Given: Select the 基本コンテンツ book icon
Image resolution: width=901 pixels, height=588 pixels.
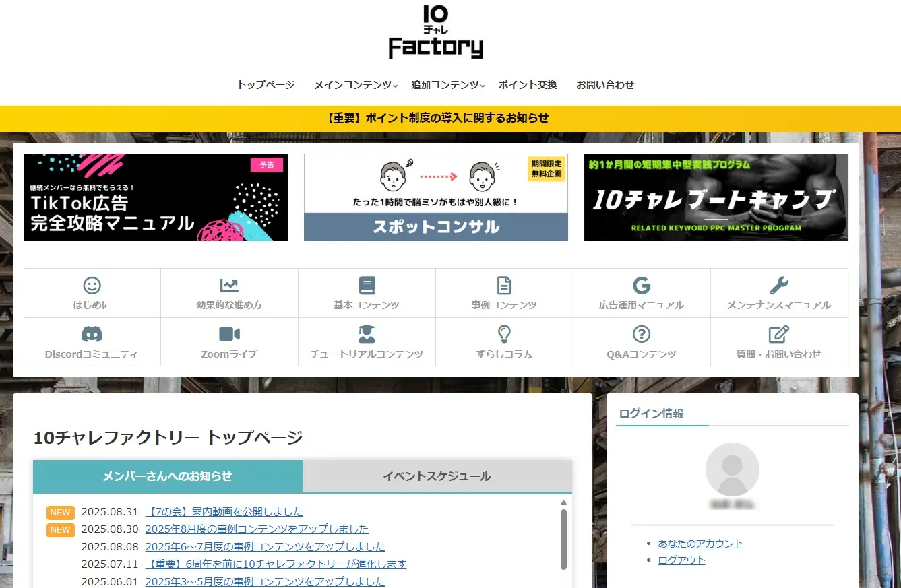Looking at the screenshot, I should pyautogui.click(x=367, y=286).
